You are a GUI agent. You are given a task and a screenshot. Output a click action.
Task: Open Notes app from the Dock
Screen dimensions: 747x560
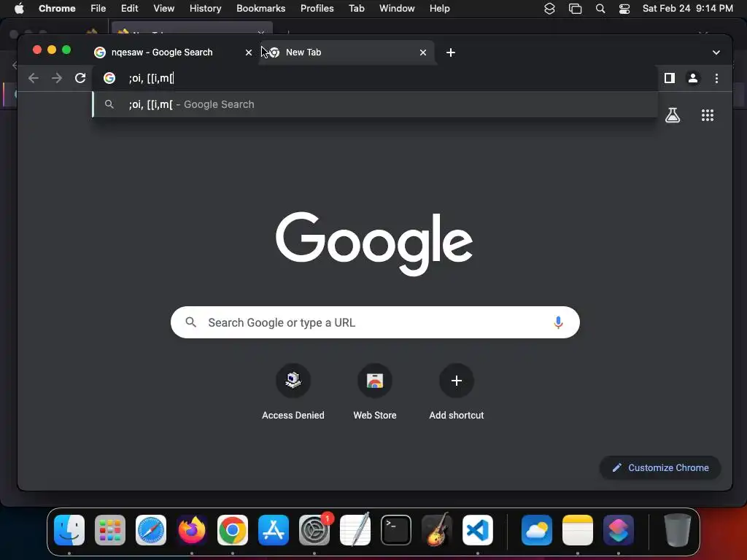pos(578,530)
